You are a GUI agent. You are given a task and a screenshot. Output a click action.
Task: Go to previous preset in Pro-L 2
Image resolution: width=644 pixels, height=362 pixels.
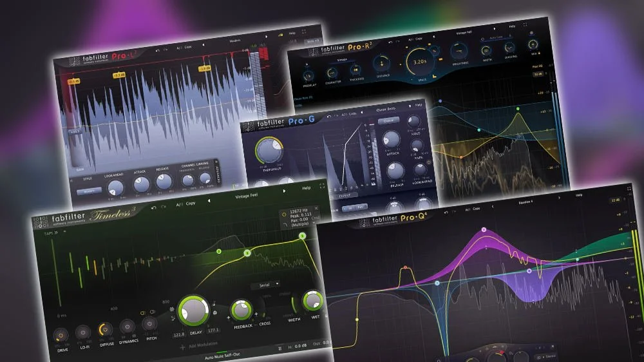pos(203,45)
